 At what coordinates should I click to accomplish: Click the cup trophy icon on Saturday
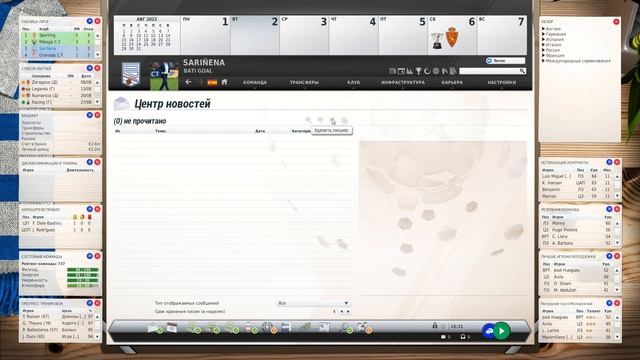coord(437,40)
